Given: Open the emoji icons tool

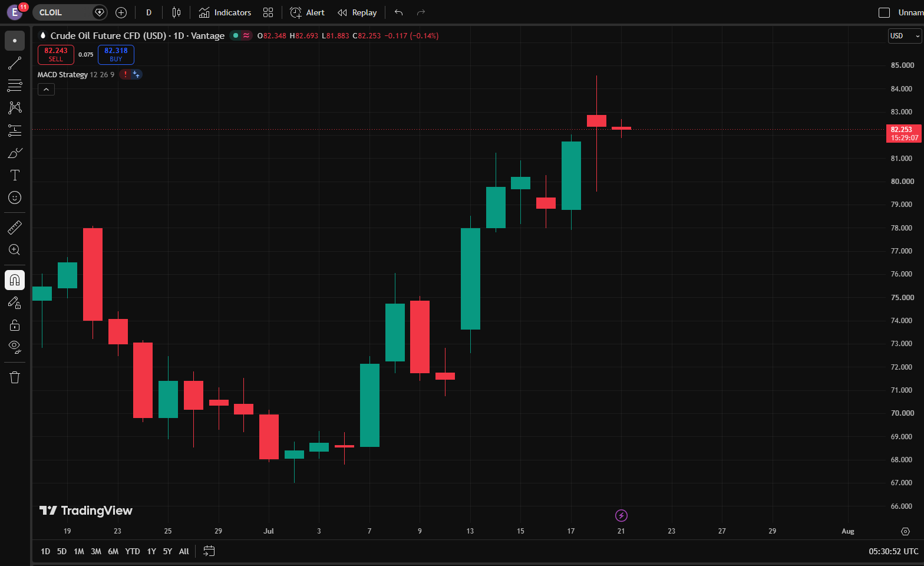Looking at the screenshot, I should [15, 198].
